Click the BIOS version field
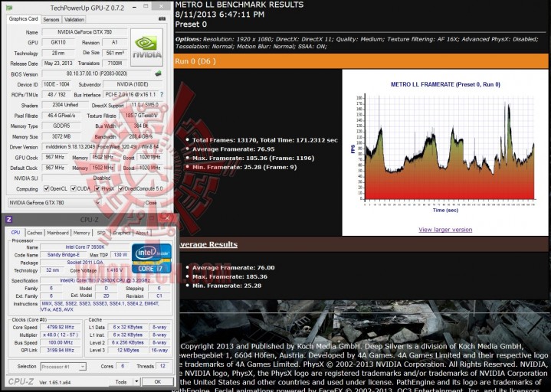 (x=97, y=73)
